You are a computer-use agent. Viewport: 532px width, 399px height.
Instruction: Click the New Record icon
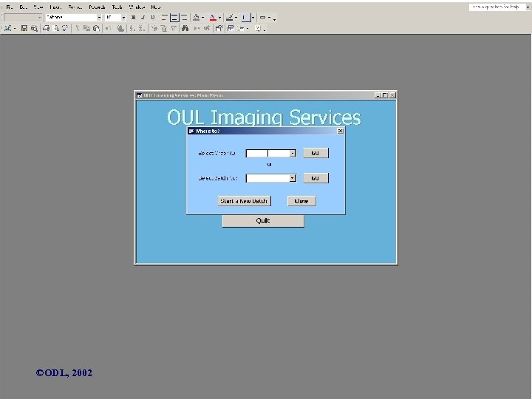(197, 28)
